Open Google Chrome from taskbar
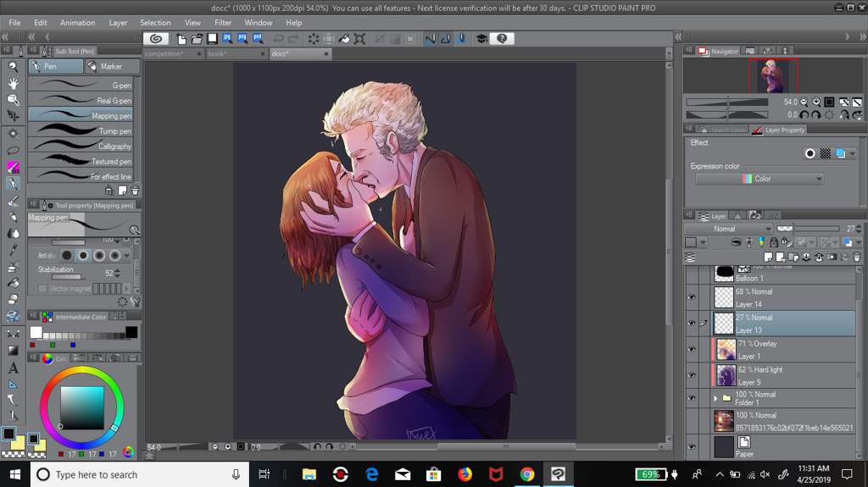868x487 pixels. [526, 474]
